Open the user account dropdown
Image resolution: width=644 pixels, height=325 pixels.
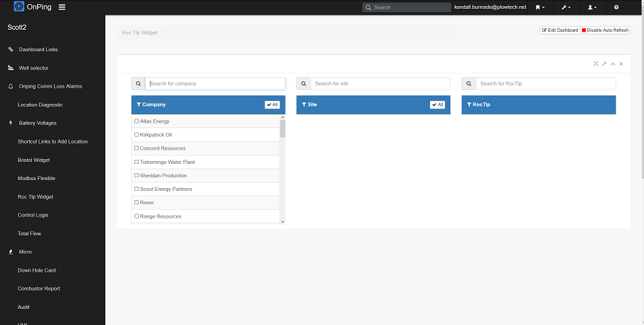point(592,7)
